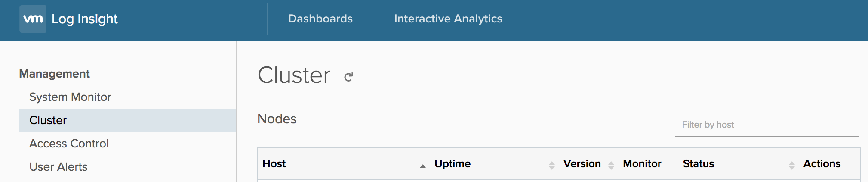Click the Status column header label
This screenshot has width=868, height=182.
[699, 164]
